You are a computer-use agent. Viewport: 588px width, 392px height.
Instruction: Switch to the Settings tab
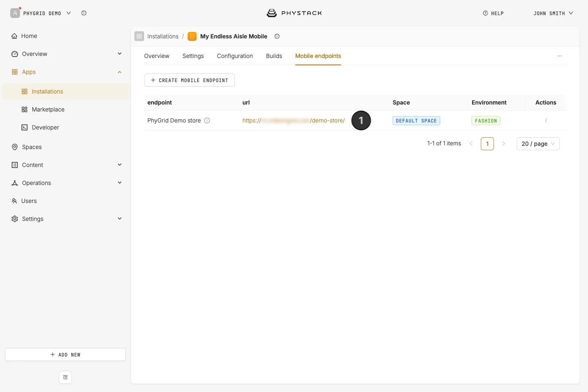tap(193, 56)
